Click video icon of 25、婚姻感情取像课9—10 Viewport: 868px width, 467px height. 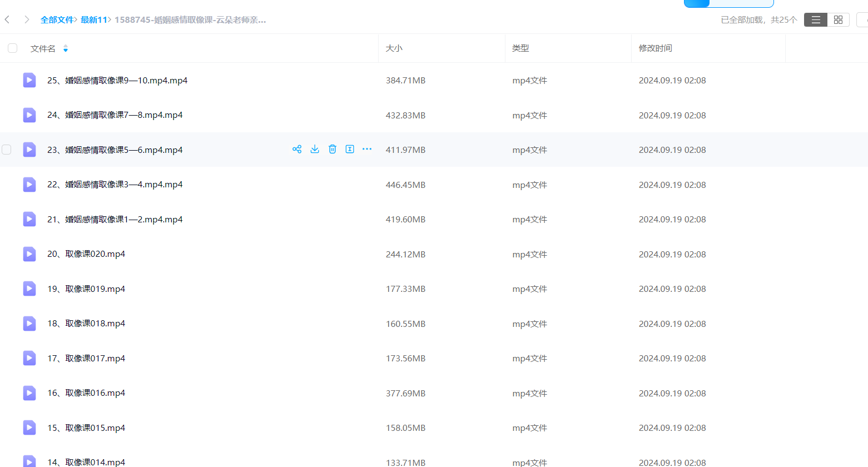[29, 80]
